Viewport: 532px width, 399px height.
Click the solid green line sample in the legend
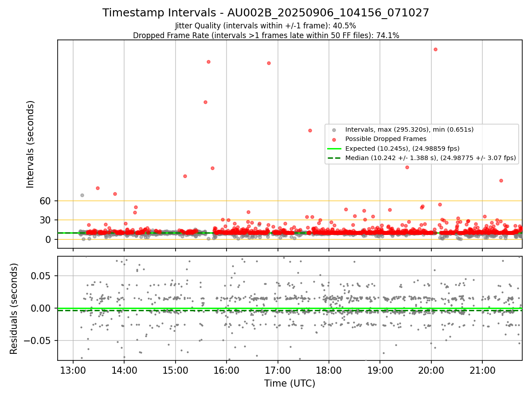coord(334,149)
